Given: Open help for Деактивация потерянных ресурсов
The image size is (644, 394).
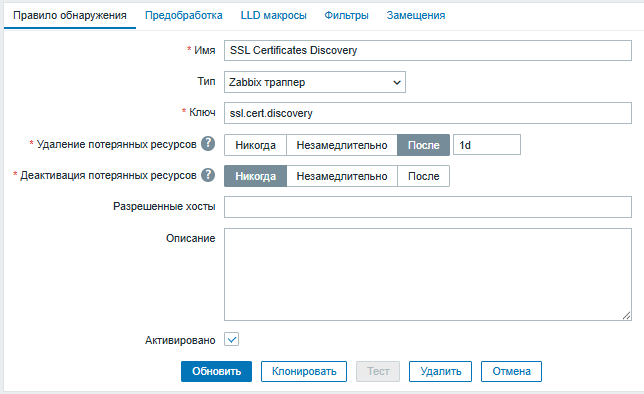Looking at the screenshot, I should point(208,175).
